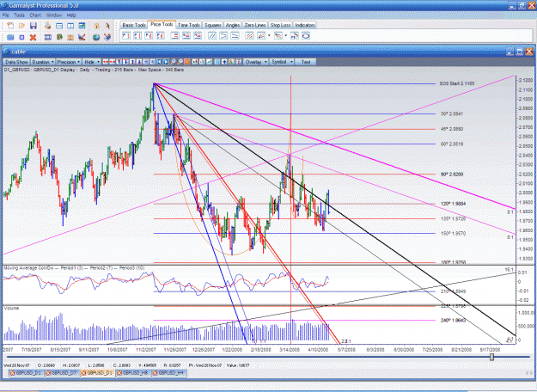Switch to the GBPUSD_H4 chart tab
Image resolution: width=537 pixels, height=392 pixels.
pos(168,373)
